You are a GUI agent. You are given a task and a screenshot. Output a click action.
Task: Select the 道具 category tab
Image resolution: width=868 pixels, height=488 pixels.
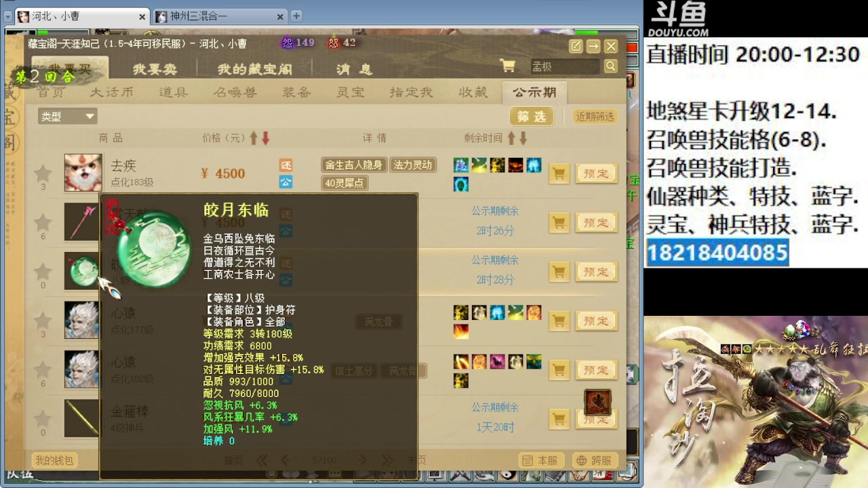click(x=173, y=92)
